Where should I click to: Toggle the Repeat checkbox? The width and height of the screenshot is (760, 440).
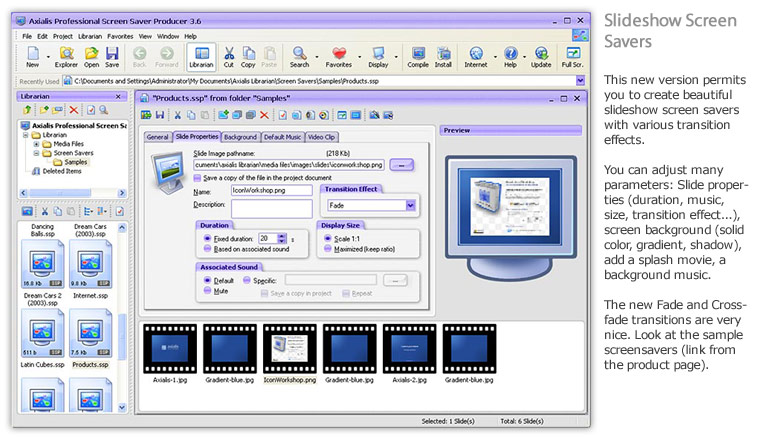[346, 294]
